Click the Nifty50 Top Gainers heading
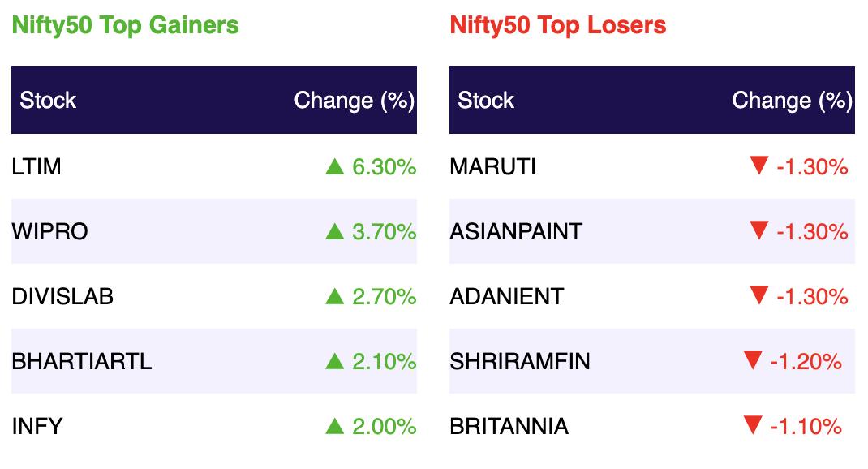Screen dimensions: 868x469 126,25
